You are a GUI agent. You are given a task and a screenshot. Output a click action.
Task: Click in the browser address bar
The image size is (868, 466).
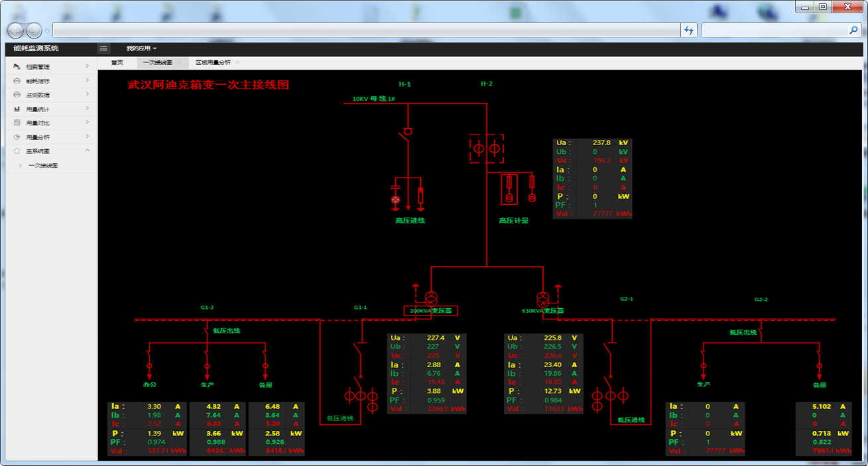tap(366, 30)
